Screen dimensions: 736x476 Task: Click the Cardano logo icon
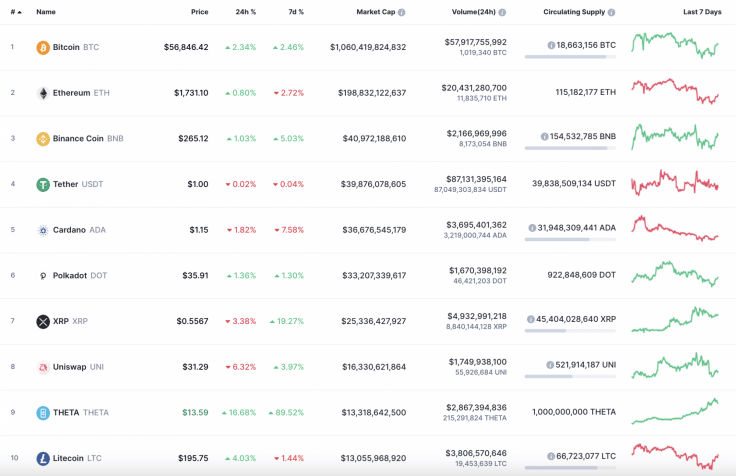[43, 230]
